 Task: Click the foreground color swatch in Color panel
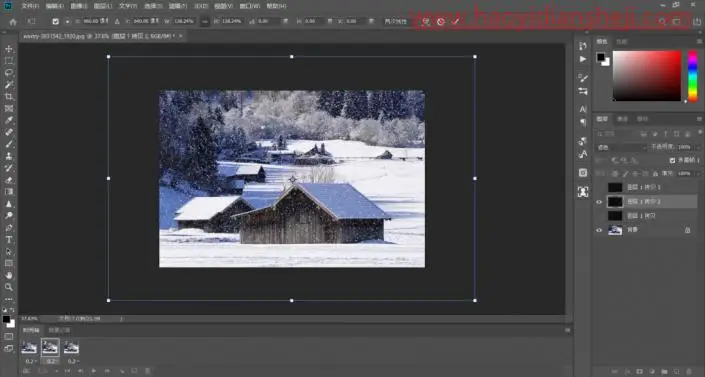[x=601, y=57]
